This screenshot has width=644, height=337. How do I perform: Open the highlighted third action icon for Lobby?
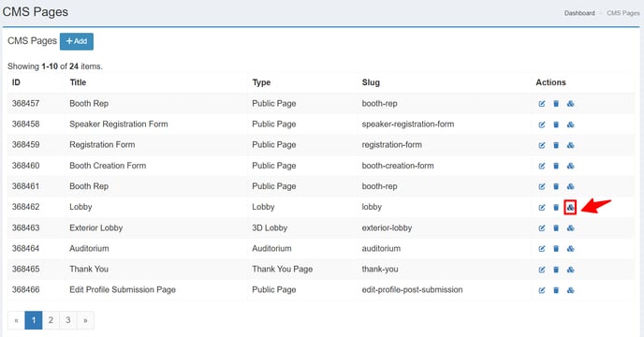pyautogui.click(x=570, y=208)
